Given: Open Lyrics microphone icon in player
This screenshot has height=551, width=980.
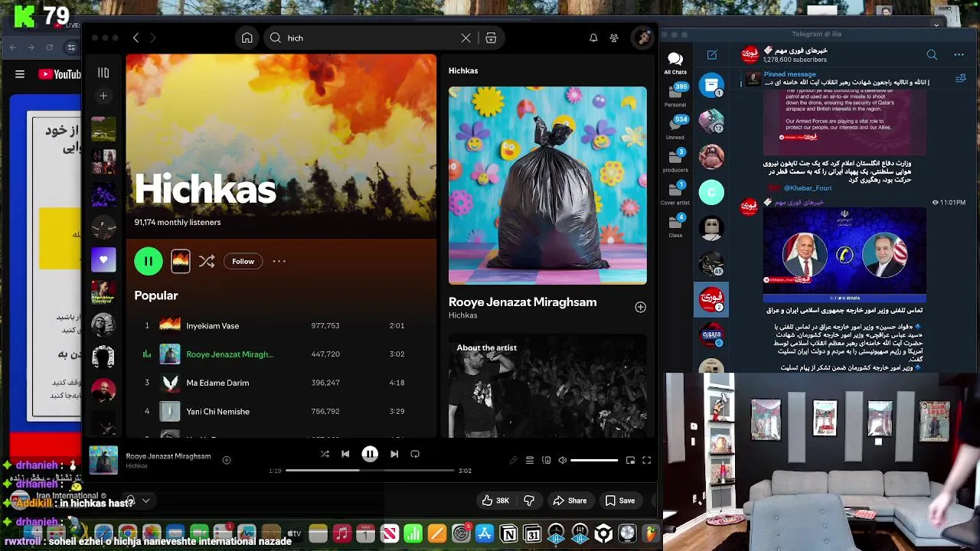Looking at the screenshot, I should [513, 460].
